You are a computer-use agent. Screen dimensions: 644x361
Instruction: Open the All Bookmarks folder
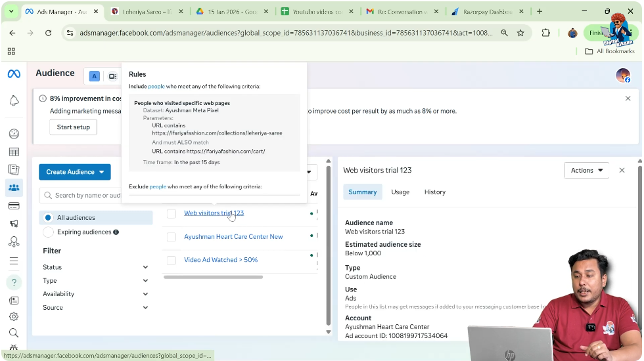coord(610,51)
